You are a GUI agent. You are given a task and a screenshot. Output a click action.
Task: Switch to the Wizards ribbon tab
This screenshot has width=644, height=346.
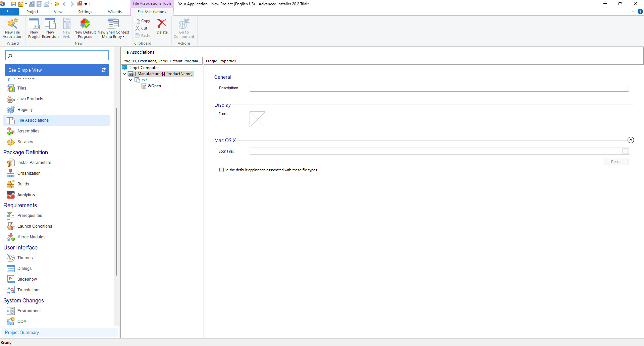point(115,12)
